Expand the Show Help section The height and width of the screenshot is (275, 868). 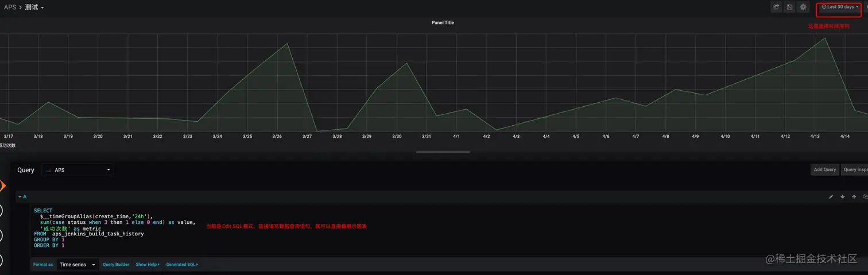click(x=148, y=265)
